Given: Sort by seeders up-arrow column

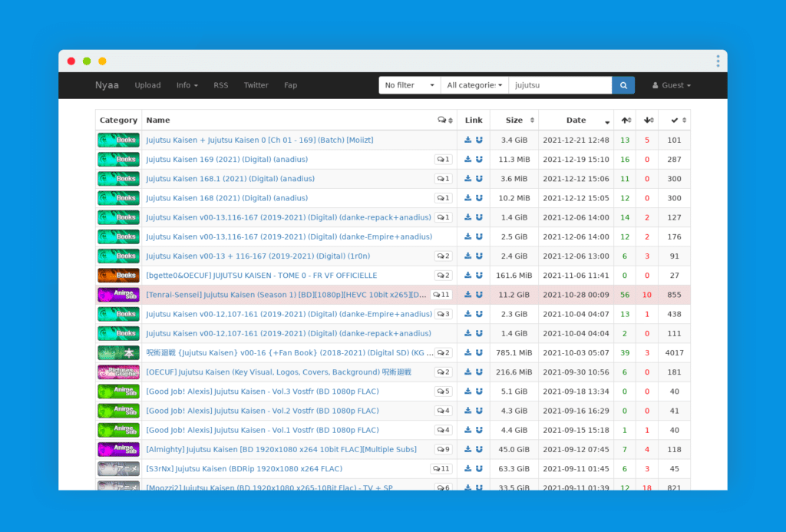Looking at the screenshot, I should (x=625, y=121).
